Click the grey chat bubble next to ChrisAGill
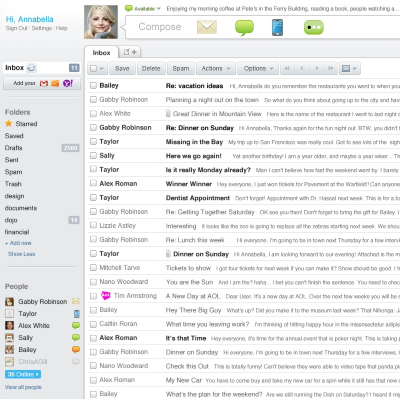The image size is (400, 399). (x=76, y=362)
